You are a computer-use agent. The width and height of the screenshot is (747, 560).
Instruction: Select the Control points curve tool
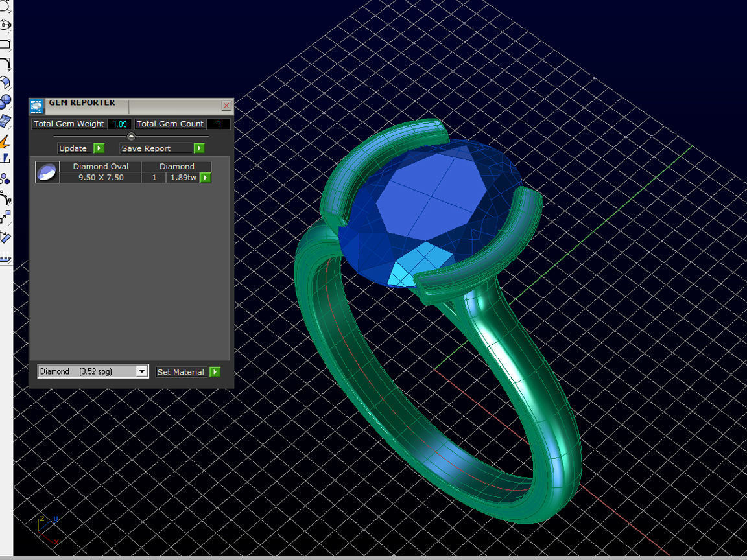5,198
